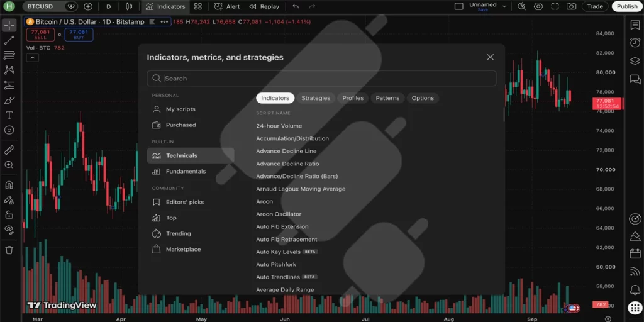Open the chart style candles selector
The height and width of the screenshot is (322, 644).
tap(130, 6)
